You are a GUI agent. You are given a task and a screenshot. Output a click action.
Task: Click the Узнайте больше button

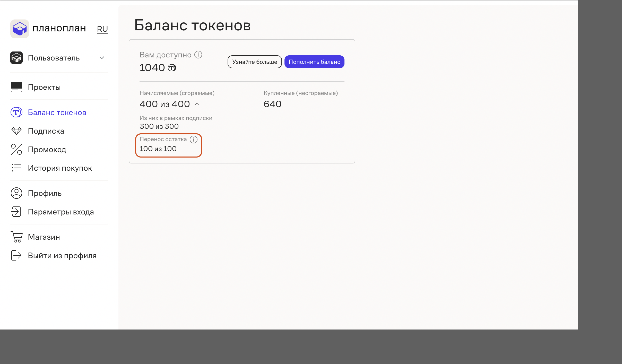point(254,62)
